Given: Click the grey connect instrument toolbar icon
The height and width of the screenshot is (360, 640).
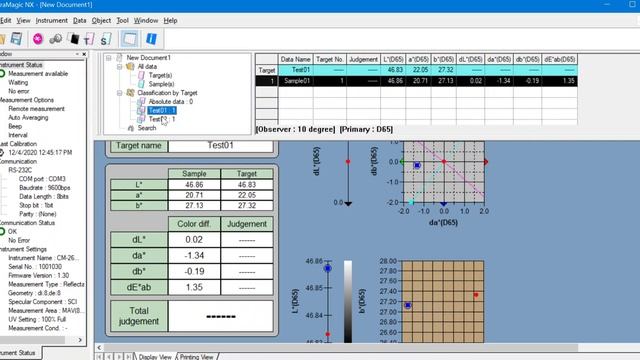Looking at the screenshot, I should (55, 39).
